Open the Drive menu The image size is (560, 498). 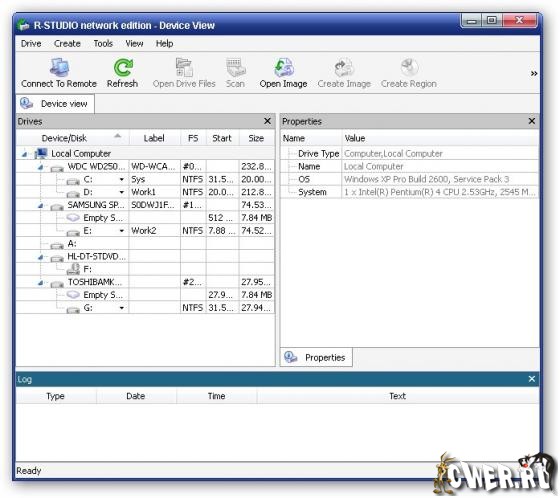31,44
